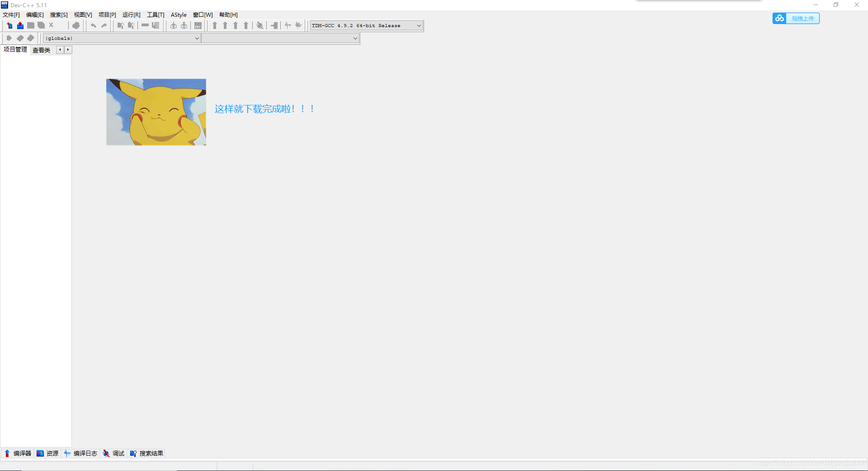Click the Add to project icon

174,25
